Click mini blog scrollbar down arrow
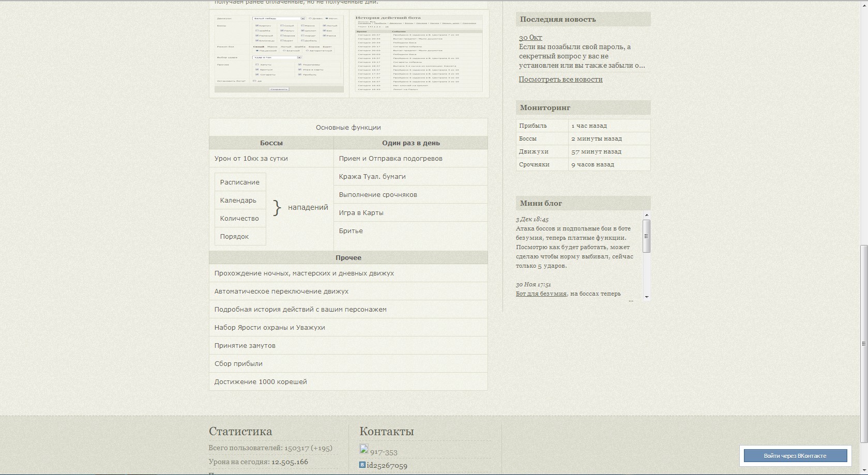 pos(646,297)
